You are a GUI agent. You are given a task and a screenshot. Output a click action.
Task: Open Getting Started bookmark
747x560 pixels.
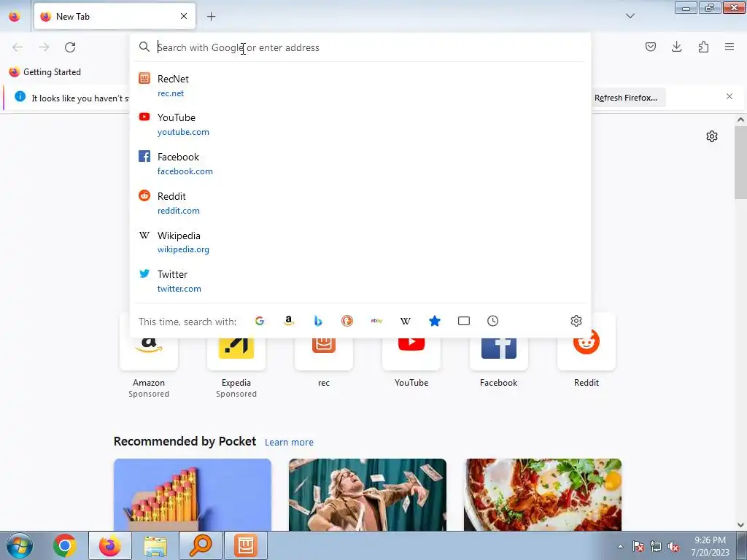45,72
